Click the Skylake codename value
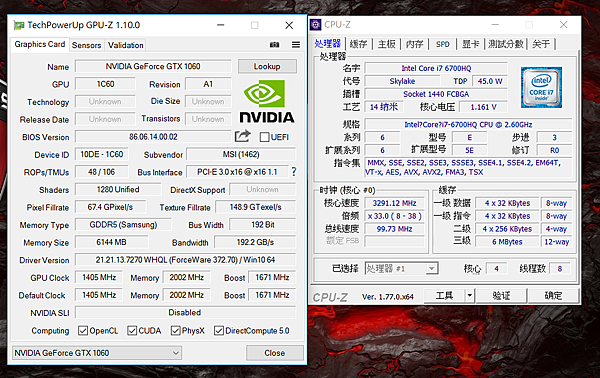 [x=402, y=81]
